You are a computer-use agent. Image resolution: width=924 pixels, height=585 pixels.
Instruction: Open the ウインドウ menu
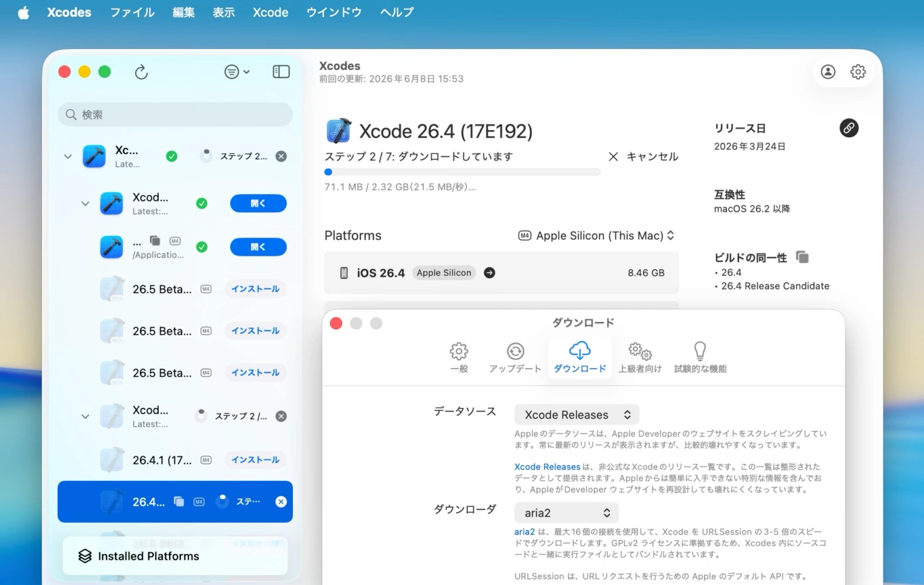(x=334, y=12)
